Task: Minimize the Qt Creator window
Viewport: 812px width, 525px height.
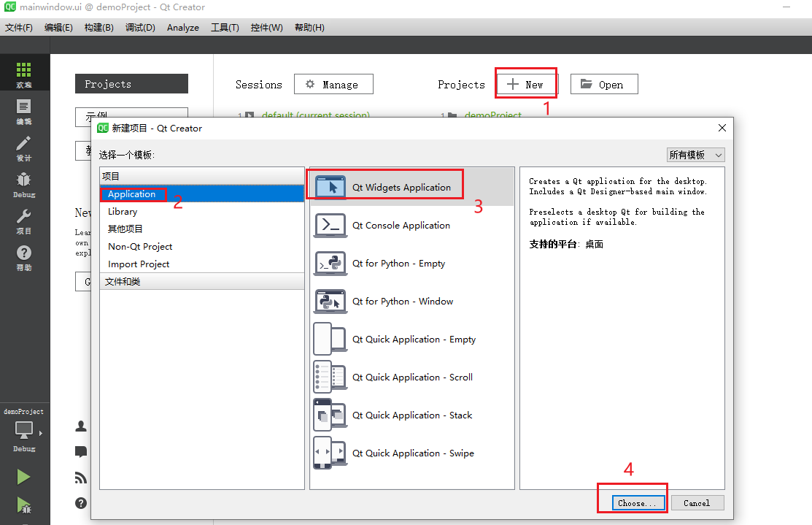Action: pyautogui.click(x=786, y=7)
